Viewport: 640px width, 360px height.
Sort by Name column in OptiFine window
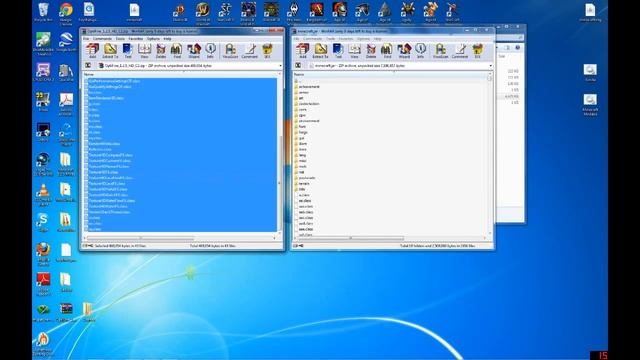(x=180, y=74)
